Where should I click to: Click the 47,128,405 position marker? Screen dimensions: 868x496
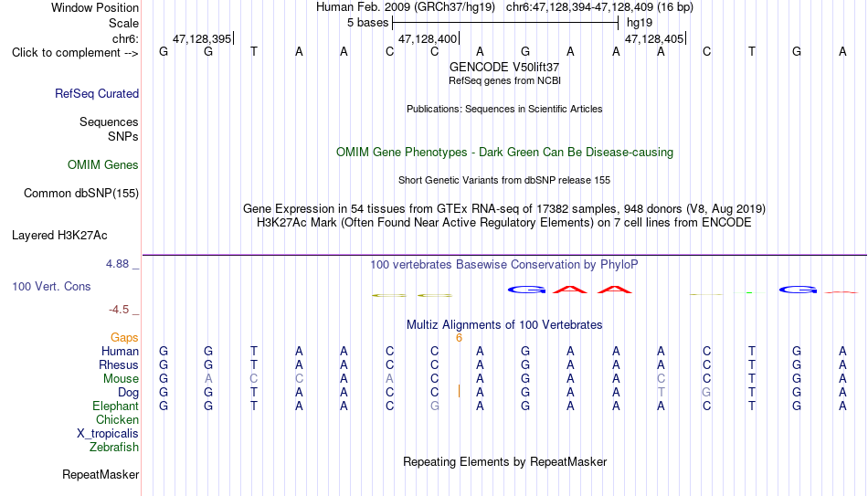coord(654,38)
